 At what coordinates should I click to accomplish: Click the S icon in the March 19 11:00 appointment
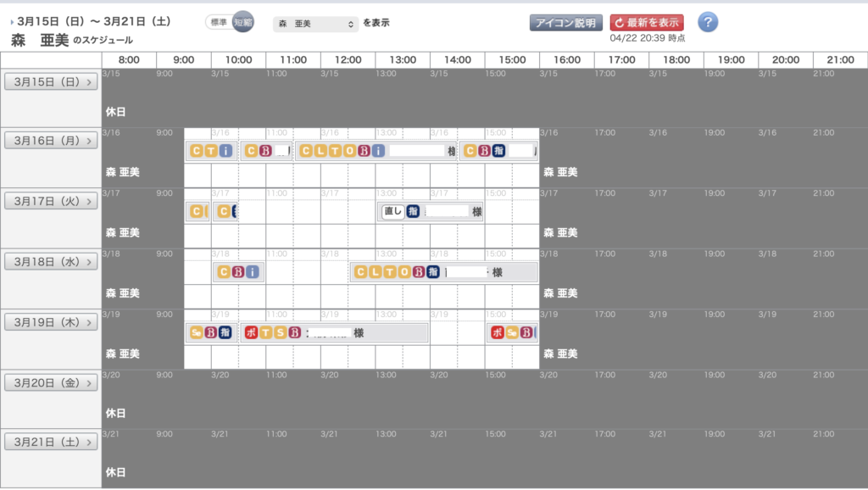pyautogui.click(x=280, y=333)
